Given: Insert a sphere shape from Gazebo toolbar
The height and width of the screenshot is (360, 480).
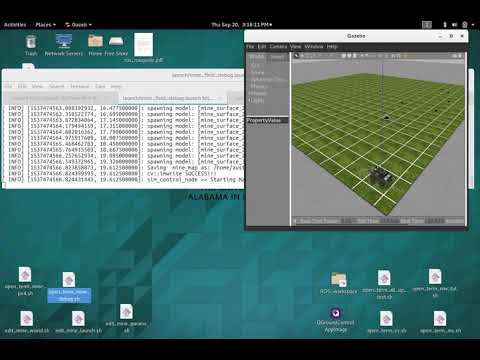Looking at the screenshot, I should [x=349, y=56].
